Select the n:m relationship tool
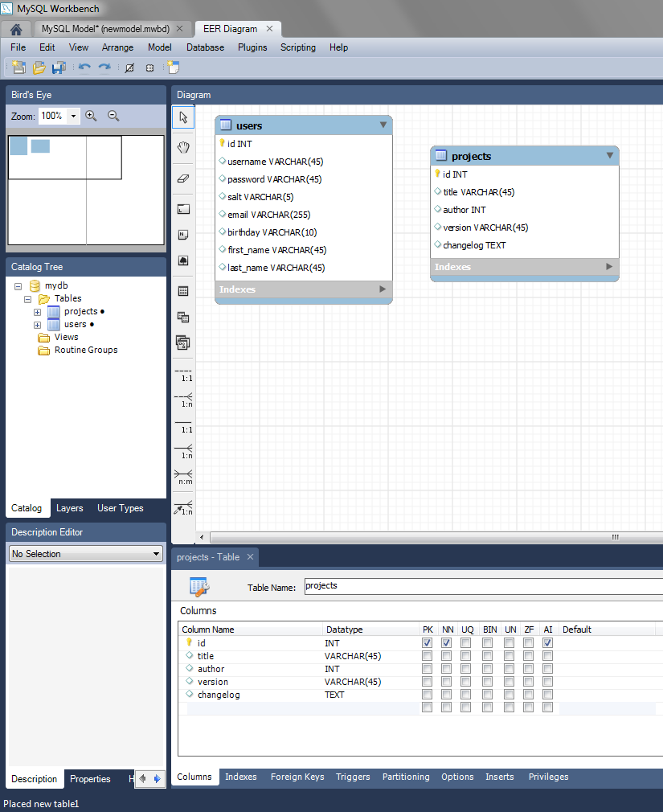Screen dimensions: 663x812 pos(183,477)
